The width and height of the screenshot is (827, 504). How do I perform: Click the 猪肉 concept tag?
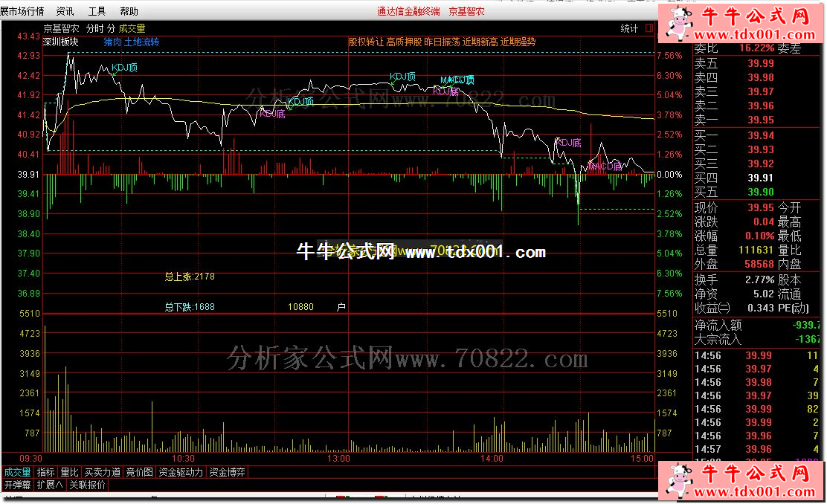112,42
